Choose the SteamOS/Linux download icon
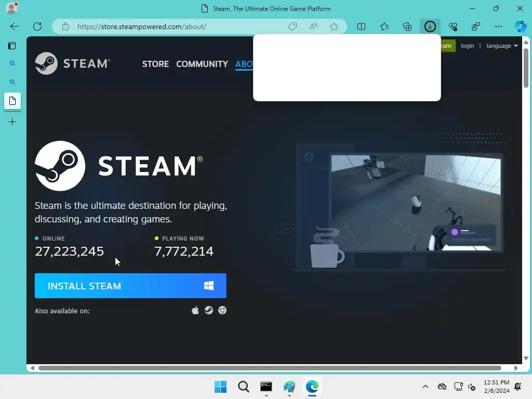This screenshot has height=399, width=532. pyautogui.click(x=209, y=310)
